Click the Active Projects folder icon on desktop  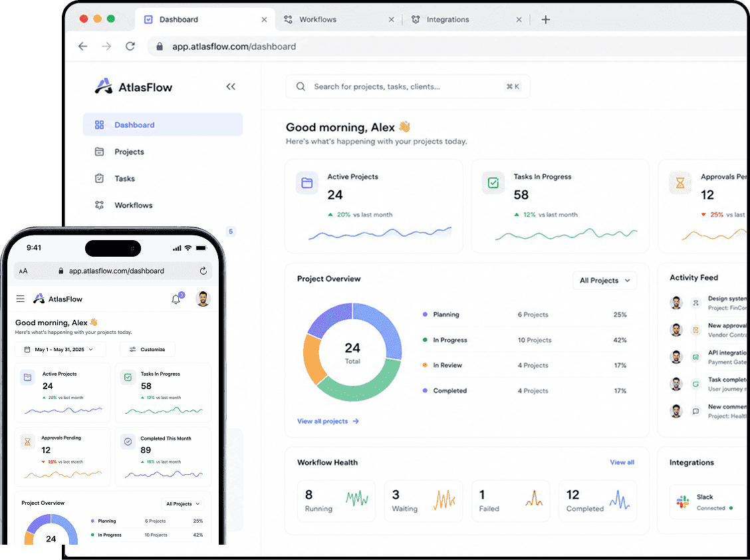click(x=307, y=183)
